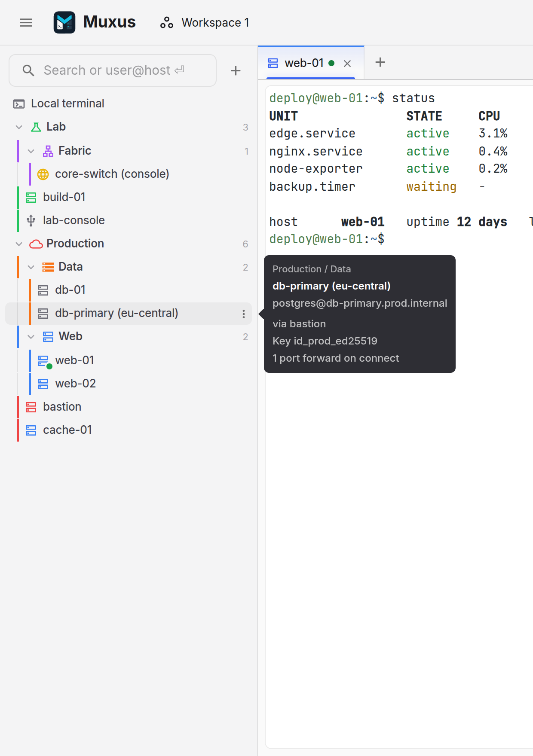Viewport: 533px width, 756px height.
Task: Collapse the Web folder chevron
Action: [x=31, y=337]
